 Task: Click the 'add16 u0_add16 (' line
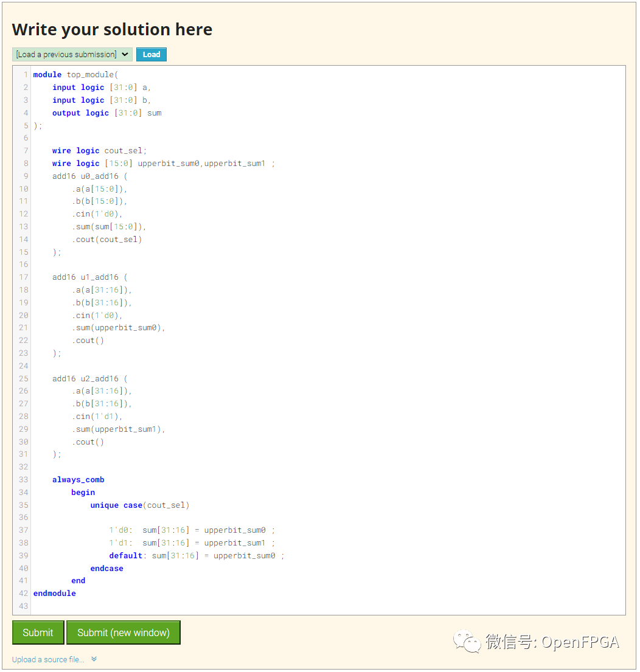(89, 176)
